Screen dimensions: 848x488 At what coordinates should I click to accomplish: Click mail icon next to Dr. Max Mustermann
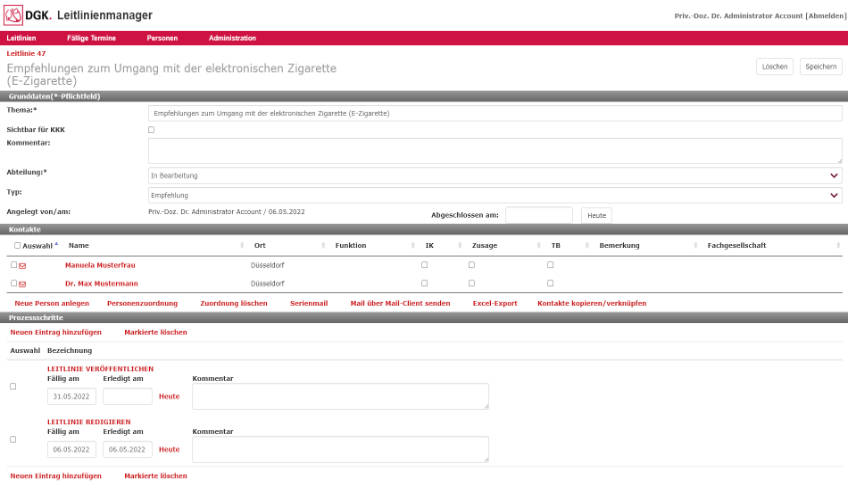[x=23, y=284]
